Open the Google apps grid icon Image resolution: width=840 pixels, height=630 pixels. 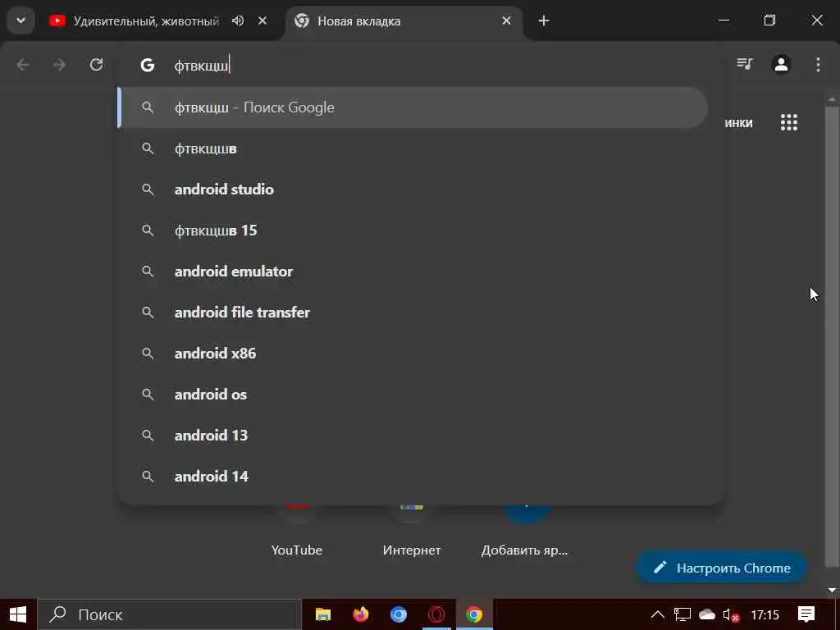789,123
